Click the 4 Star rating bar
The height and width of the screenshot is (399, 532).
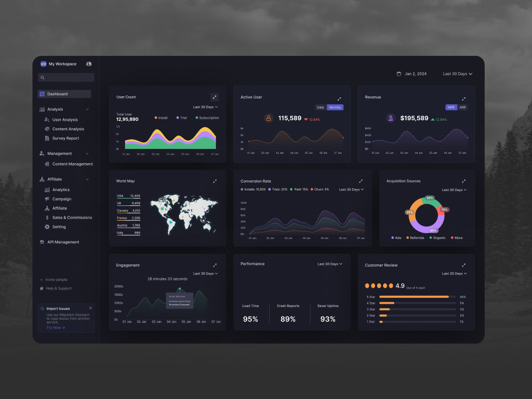(x=418, y=303)
